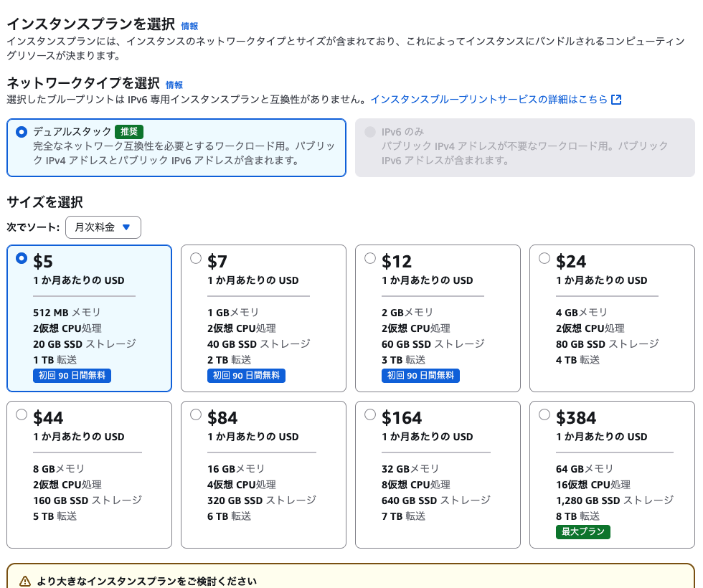Open 情報 link next to ネットワークタイプを選択
The image size is (703, 588).
[174, 85]
